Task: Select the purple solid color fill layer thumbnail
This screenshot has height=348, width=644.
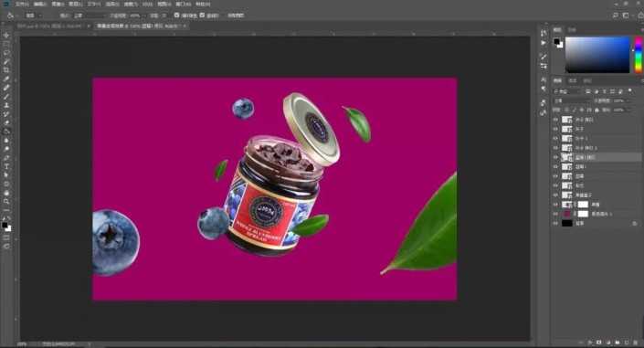Action: (566, 214)
